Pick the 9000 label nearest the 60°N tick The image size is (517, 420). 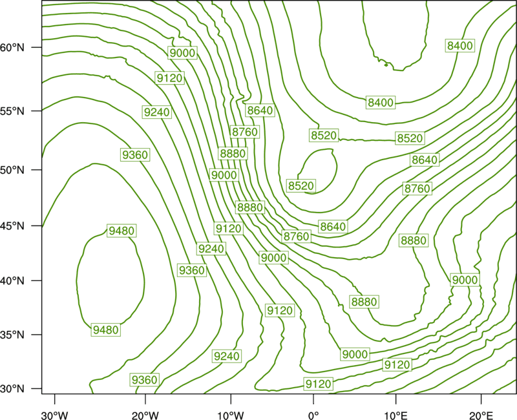point(182,53)
